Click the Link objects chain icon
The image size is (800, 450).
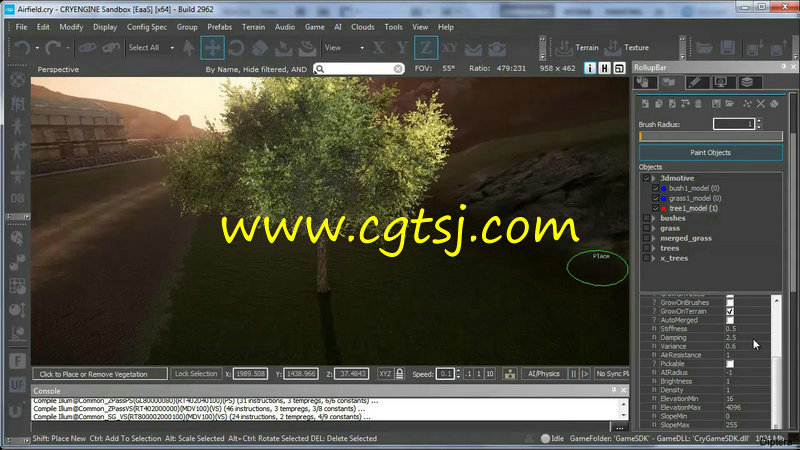click(x=87, y=48)
